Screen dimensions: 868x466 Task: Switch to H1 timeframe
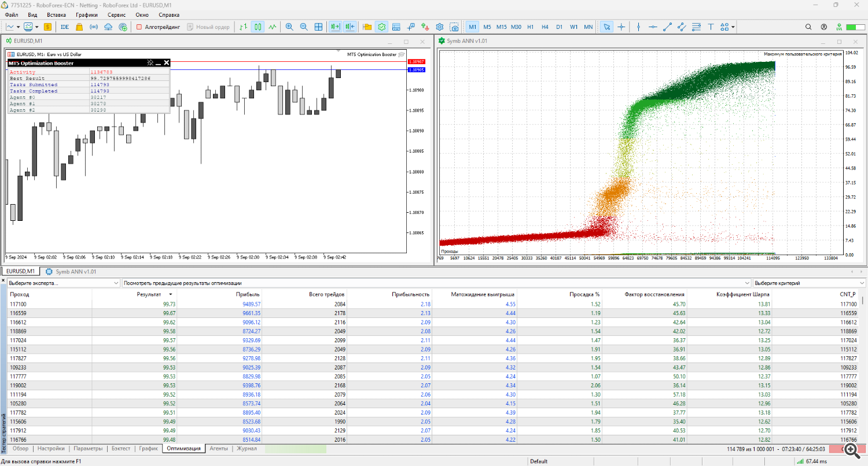click(530, 27)
